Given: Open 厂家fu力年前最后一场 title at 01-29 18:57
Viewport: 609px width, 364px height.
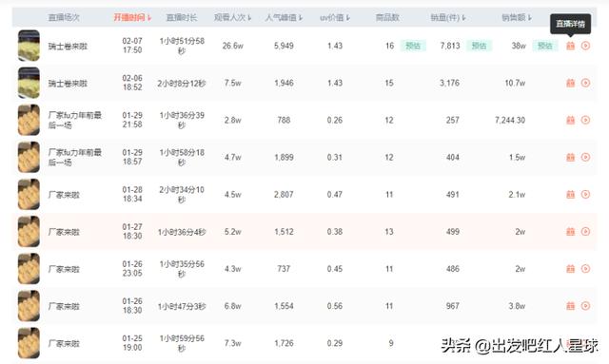Looking at the screenshot, I should point(74,157).
